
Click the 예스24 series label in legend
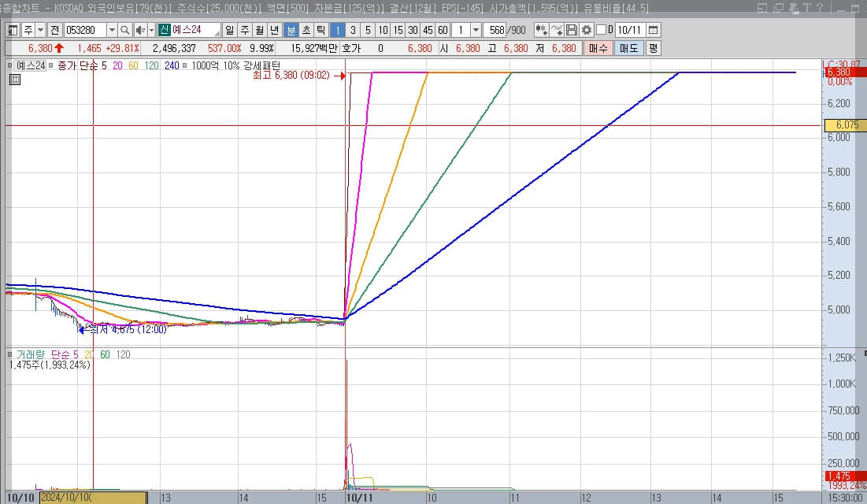click(x=31, y=65)
